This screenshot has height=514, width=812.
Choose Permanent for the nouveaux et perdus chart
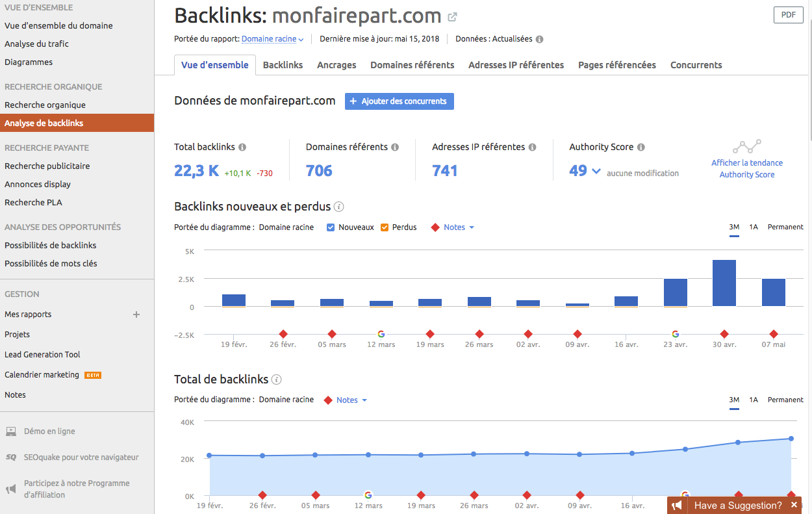pos(785,227)
